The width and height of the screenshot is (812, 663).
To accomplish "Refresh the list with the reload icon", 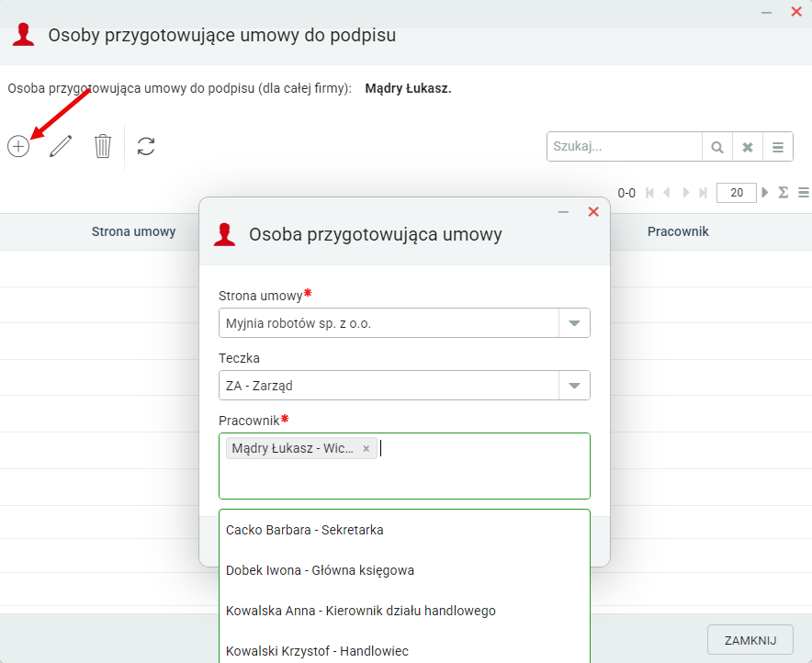I will (x=146, y=146).
